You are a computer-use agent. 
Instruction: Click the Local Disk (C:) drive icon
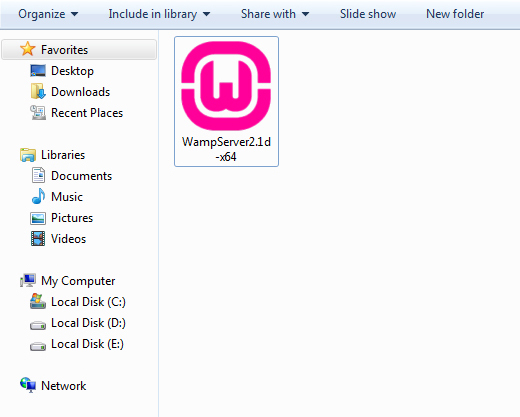pos(38,302)
